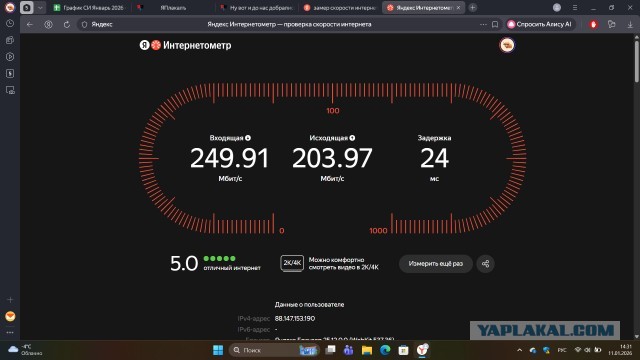Click the red ad-blocker extension icon

[x=593, y=24]
